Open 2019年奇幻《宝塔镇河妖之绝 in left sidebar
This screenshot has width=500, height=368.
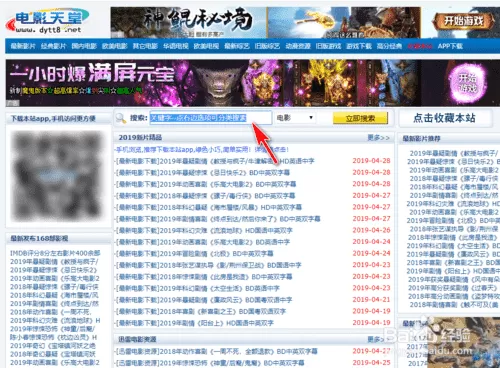(53, 346)
